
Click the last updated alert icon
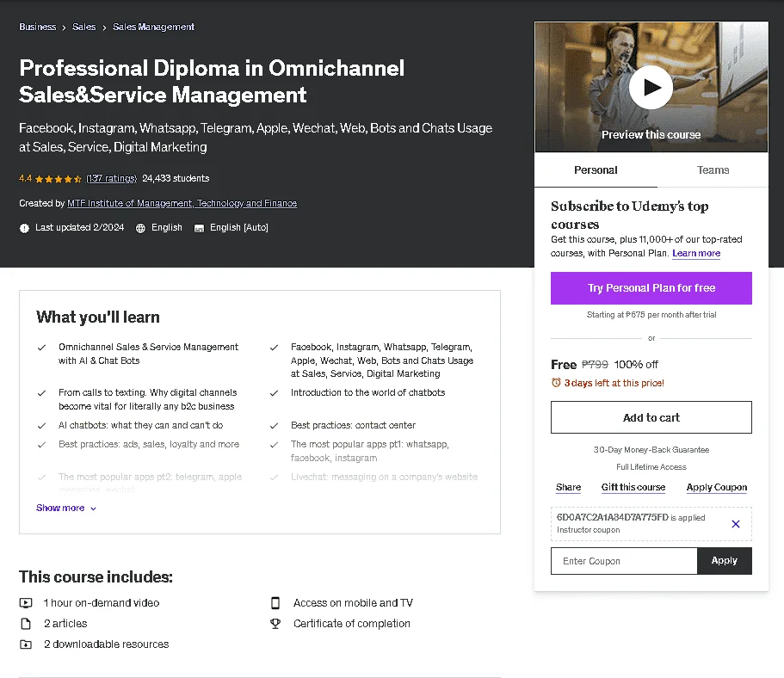pyautogui.click(x=24, y=228)
